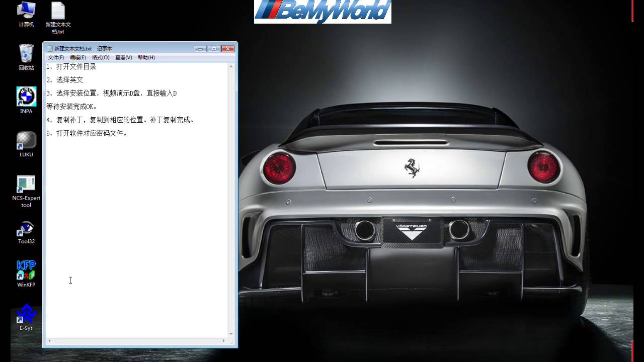Click the line starting '3，选择安装位置'
This screenshot has height=362, width=644.
(111, 94)
